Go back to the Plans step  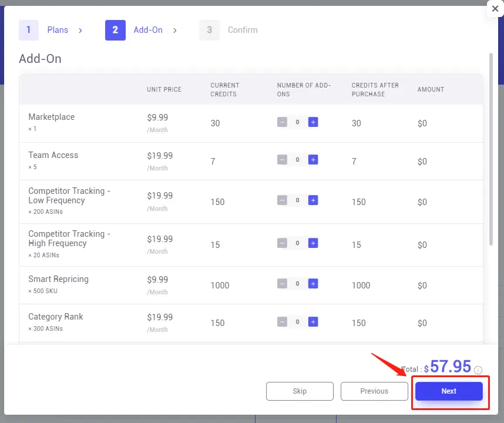pyautogui.click(x=58, y=30)
